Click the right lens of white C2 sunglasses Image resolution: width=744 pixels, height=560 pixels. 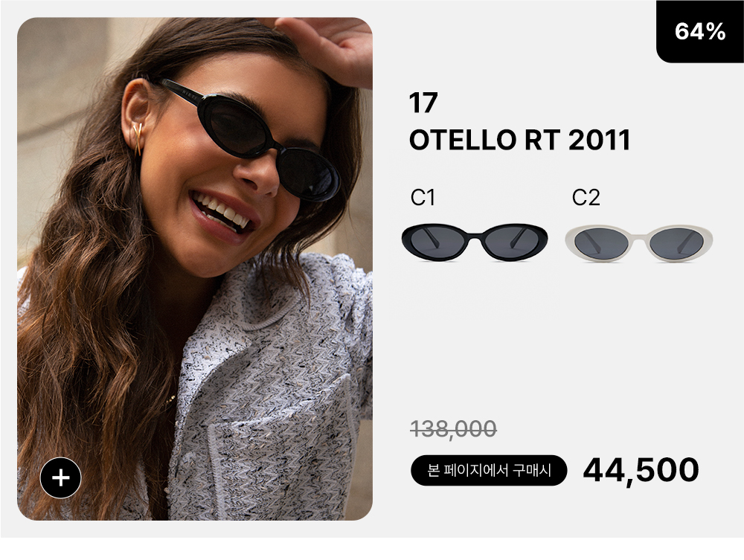coord(676,244)
